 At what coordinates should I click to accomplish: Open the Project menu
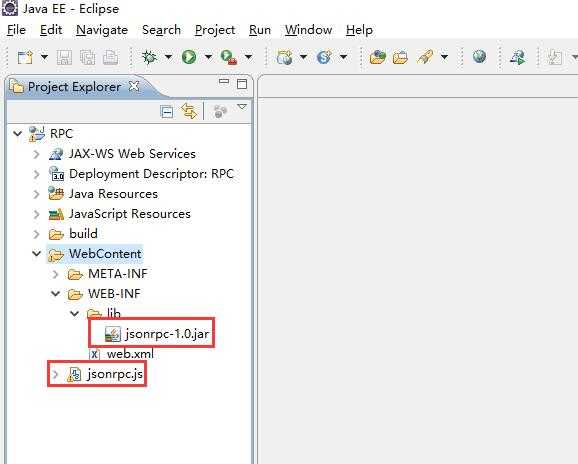[215, 30]
